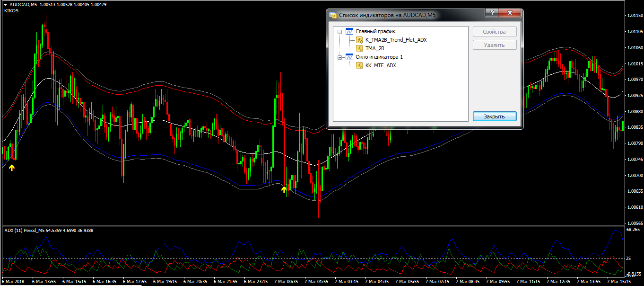Click the TMA_2B indicator icon
The height and width of the screenshot is (286, 644).
click(x=359, y=48)
